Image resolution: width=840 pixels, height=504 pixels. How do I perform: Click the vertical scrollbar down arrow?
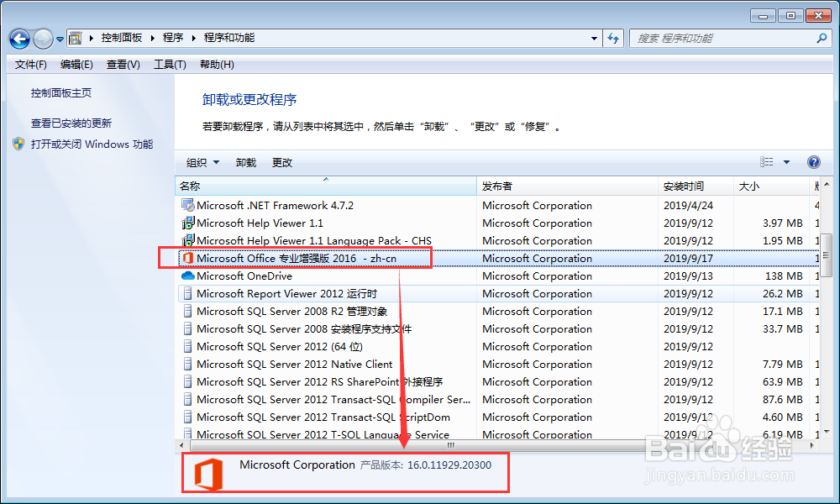click(827, 431)
